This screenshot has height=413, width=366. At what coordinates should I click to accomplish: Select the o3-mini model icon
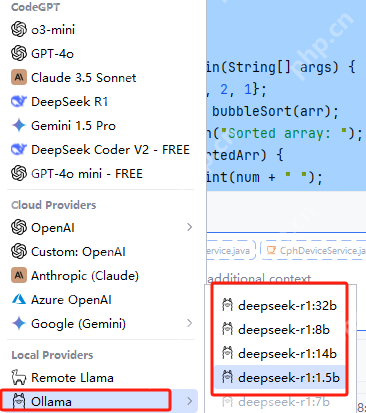click(19, 29)
